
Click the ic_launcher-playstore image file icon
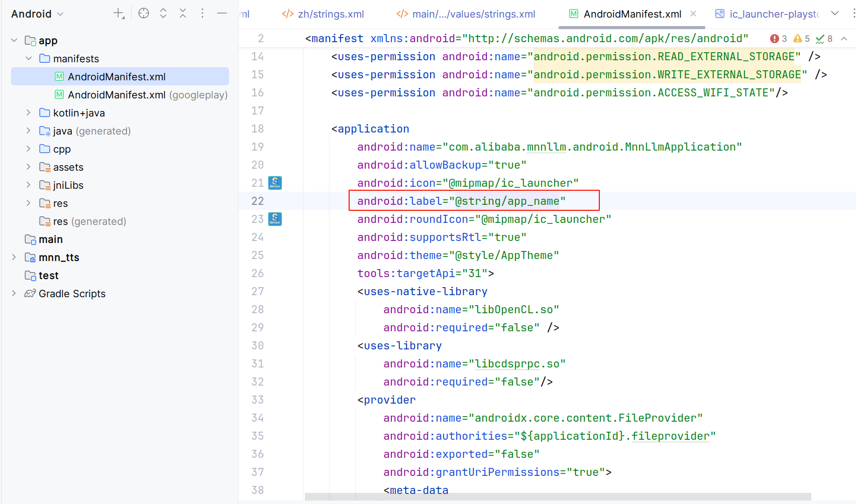(x=720, y=14)
